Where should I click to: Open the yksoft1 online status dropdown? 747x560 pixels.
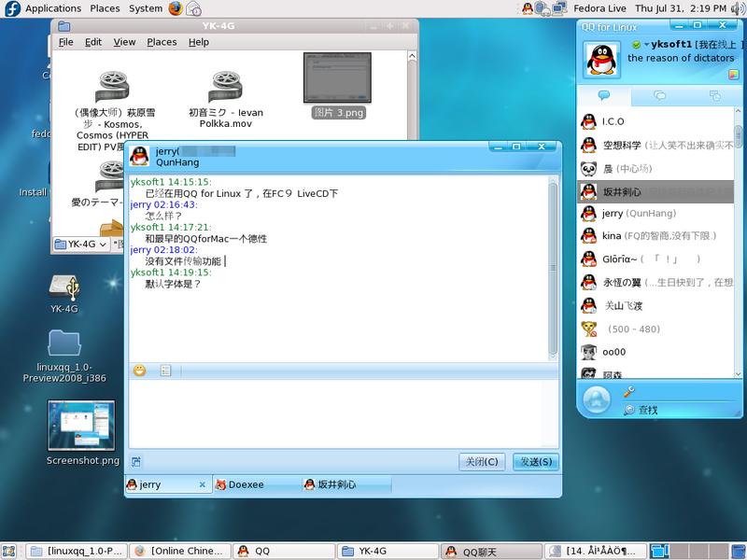tap(646, 45)
